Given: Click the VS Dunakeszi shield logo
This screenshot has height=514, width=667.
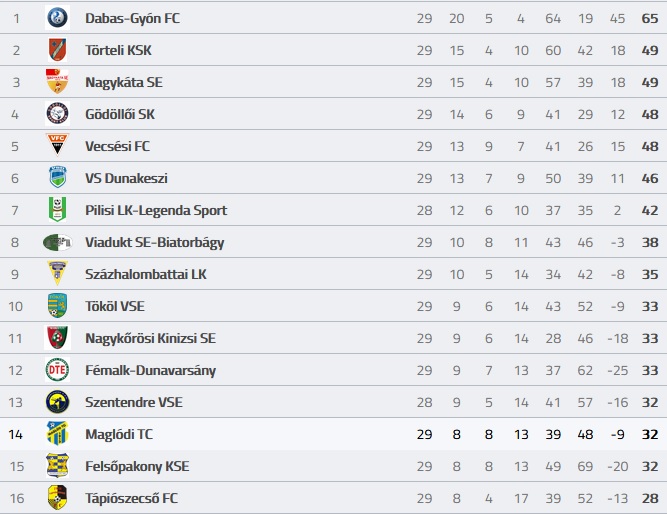Looking at the screenshot, I should [57, 177].
